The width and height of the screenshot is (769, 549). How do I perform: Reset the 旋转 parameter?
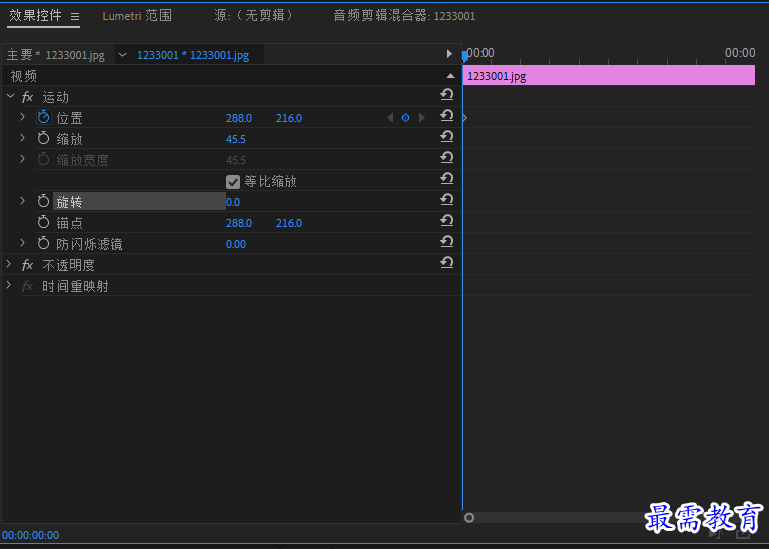point(446,200)
